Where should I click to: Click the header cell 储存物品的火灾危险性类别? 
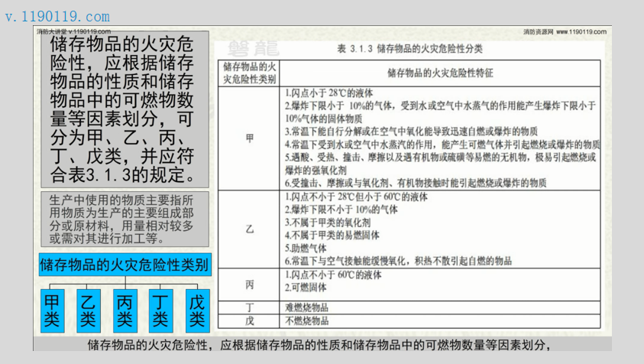point(249,73)
